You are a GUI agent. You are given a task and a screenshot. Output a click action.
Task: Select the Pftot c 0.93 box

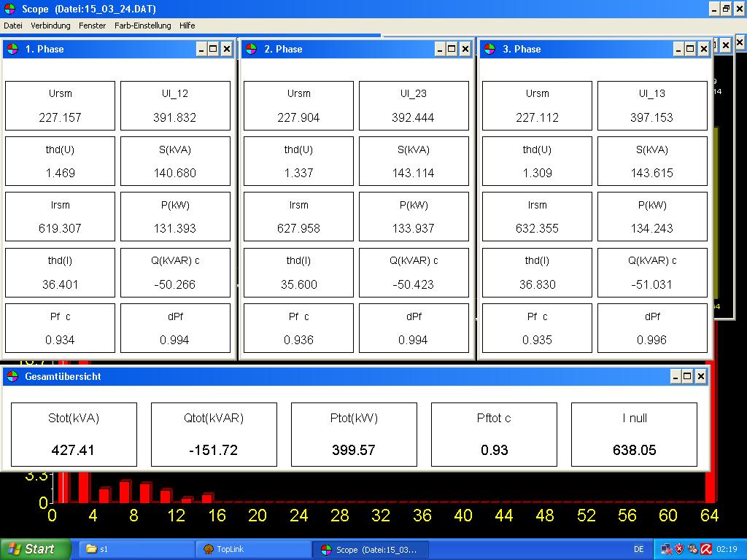click(x=494, y=435)
